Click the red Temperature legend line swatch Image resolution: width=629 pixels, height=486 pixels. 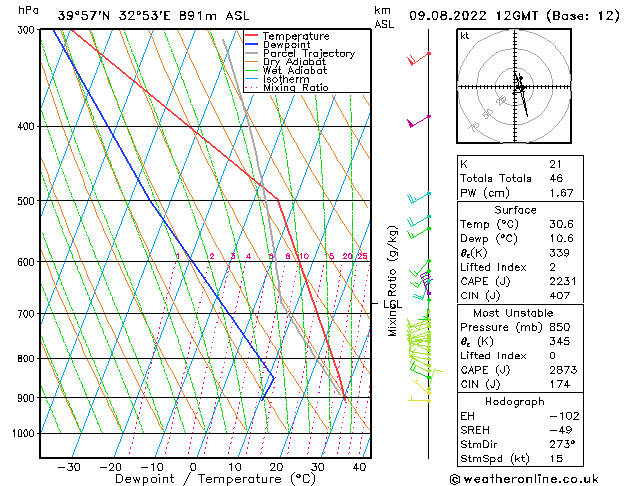pos(252,36)
